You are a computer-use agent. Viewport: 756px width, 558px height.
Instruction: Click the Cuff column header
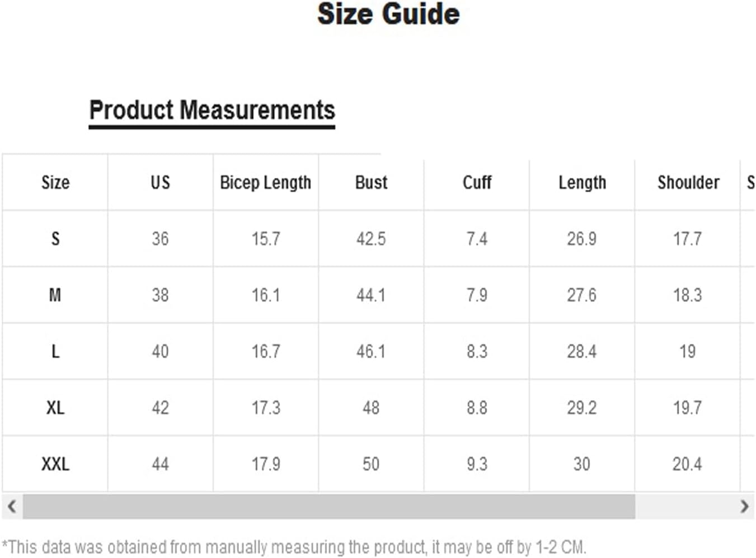pos(477,182)
